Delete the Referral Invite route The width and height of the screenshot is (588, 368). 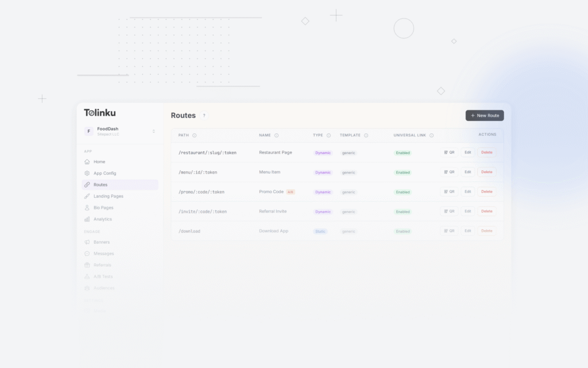click(487, 211)
